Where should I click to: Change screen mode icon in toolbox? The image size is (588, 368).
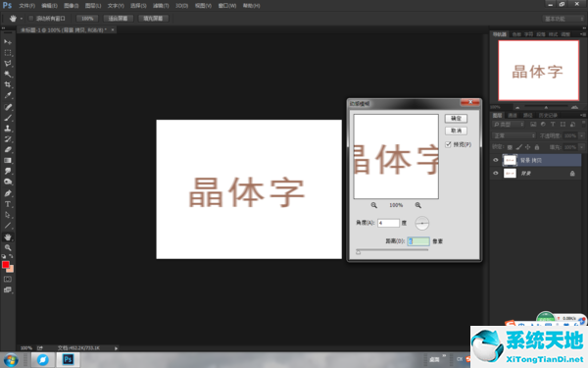(8, 289)
